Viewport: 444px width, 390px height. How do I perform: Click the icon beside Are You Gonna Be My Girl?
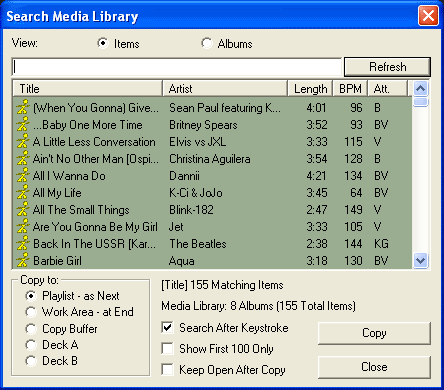click(x=23, y=226)
